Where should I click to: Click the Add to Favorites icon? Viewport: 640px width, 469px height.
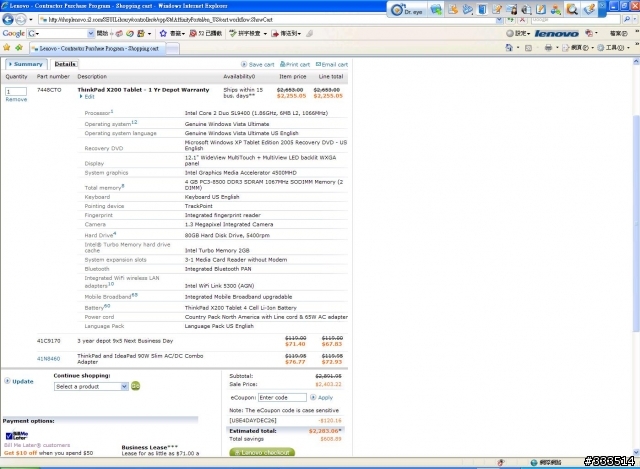click(19, 48)
